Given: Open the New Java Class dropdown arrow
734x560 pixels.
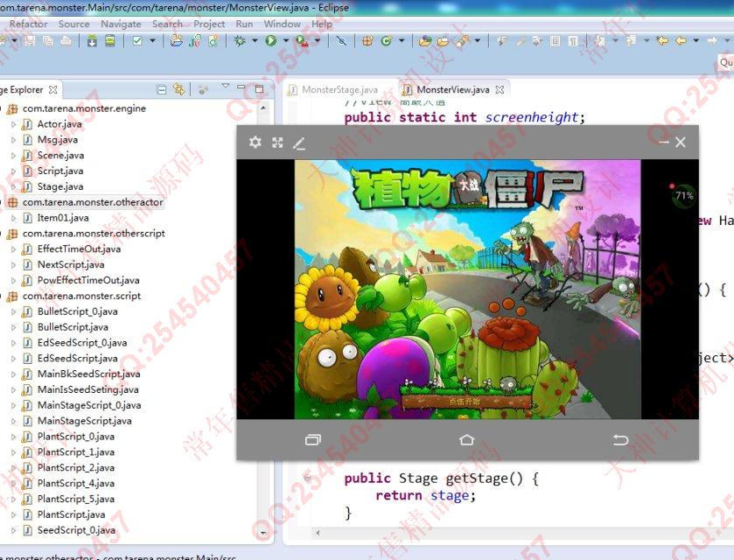Looking at the screenshot, I should click(402, 41).
